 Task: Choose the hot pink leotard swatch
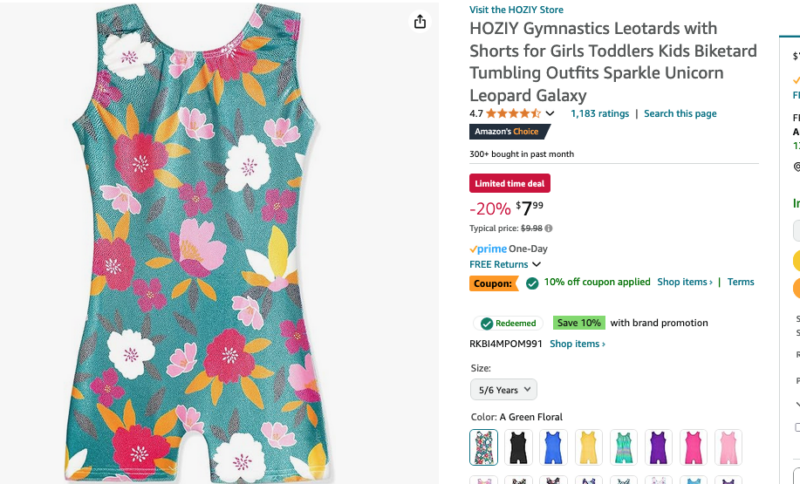tap(693, 447)
